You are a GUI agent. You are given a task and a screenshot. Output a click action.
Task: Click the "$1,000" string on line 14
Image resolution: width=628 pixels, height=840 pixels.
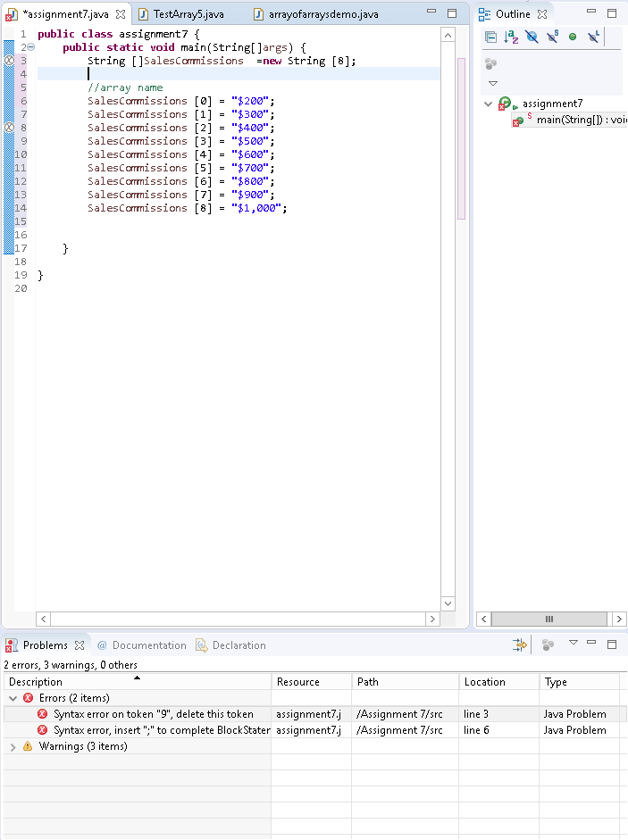[x=256, y=208]
